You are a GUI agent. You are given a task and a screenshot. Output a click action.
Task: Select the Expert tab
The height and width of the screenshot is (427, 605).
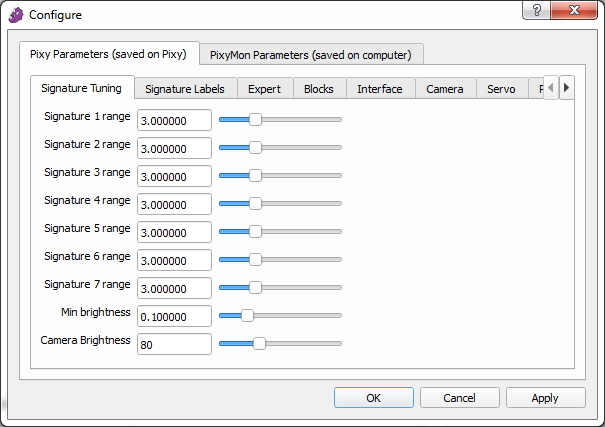(264, 89)
